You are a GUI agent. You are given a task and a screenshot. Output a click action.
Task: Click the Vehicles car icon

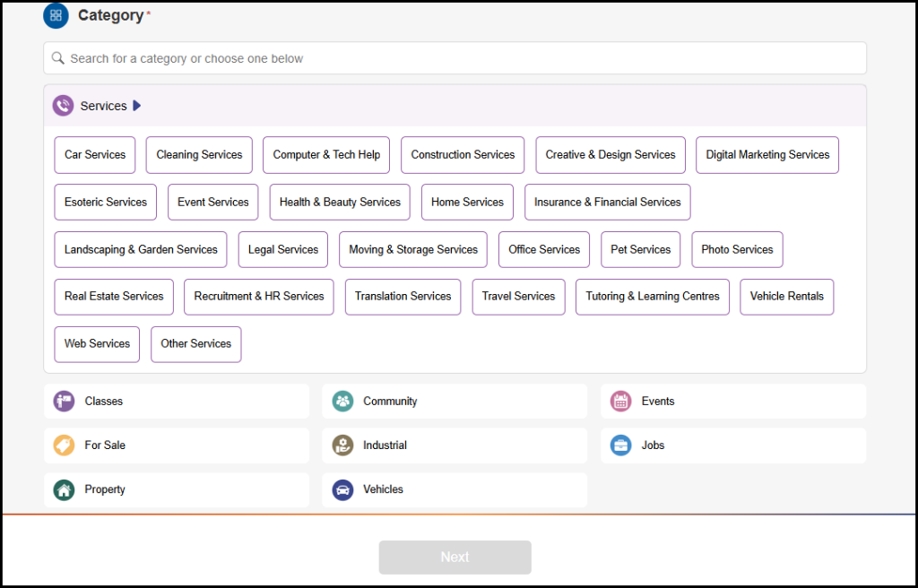click(x=342, y=489)
